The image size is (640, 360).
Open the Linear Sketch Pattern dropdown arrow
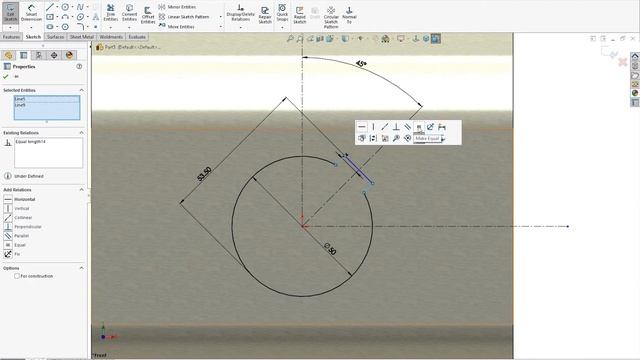pyautogui.click(x=221, y=17)
